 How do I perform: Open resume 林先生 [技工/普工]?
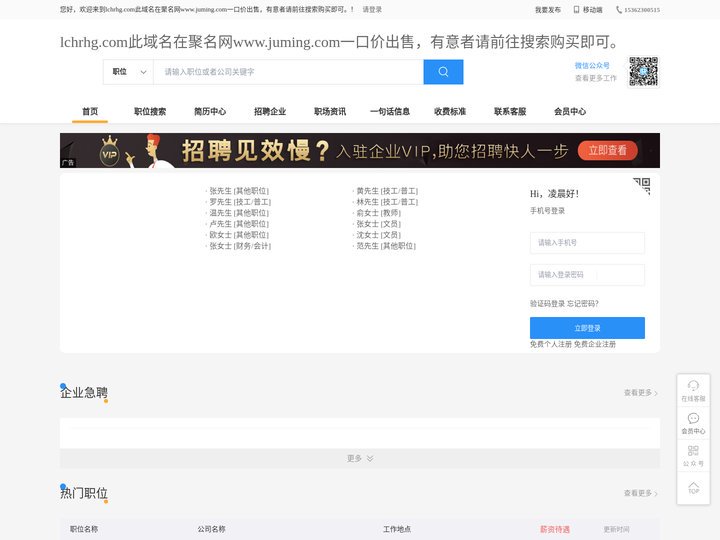click(x=387, y=202)
